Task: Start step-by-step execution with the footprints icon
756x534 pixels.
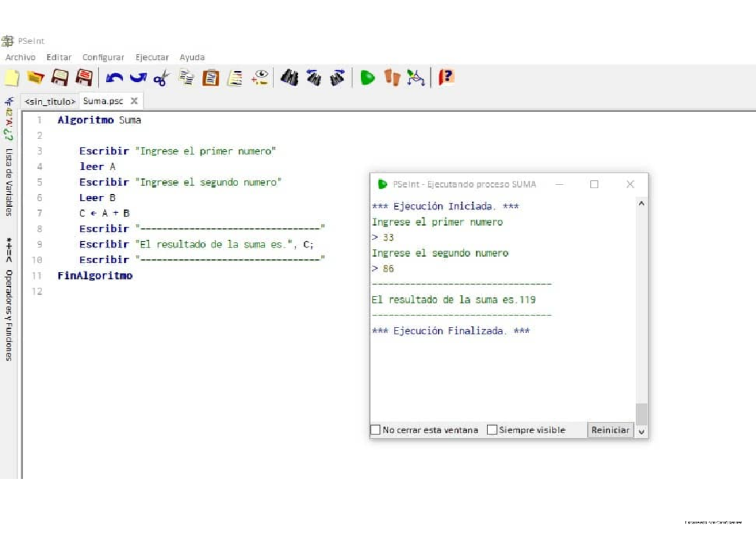Action: click(x=392, y=78)
